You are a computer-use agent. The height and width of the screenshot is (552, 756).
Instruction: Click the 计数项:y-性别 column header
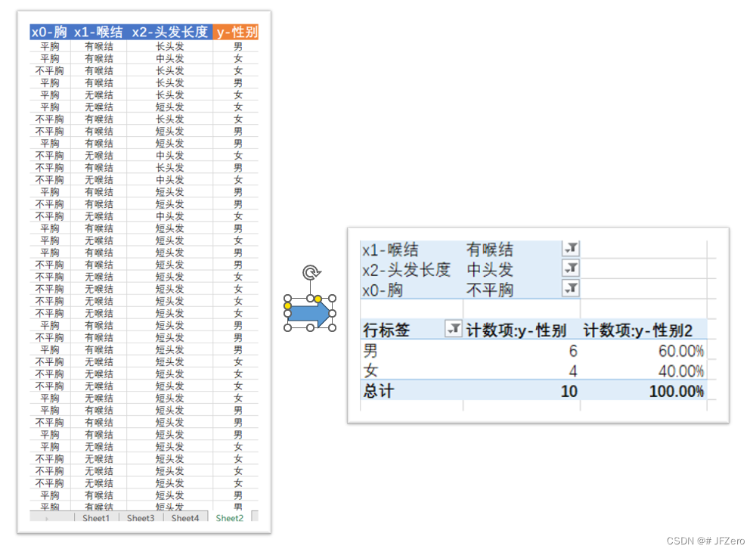pyautogui.click(x=516, y=330)
